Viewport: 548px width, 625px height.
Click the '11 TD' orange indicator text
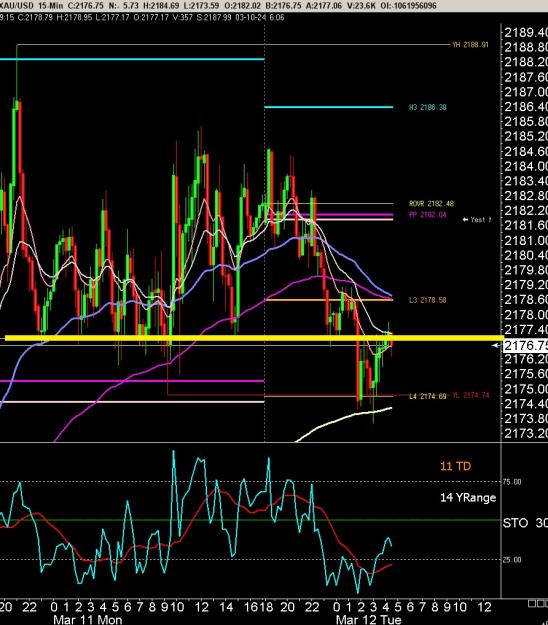[x=455, y=466]
